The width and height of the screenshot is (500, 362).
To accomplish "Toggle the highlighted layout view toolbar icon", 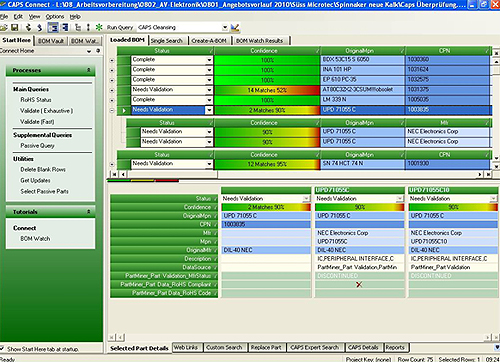I will (53, 27).
